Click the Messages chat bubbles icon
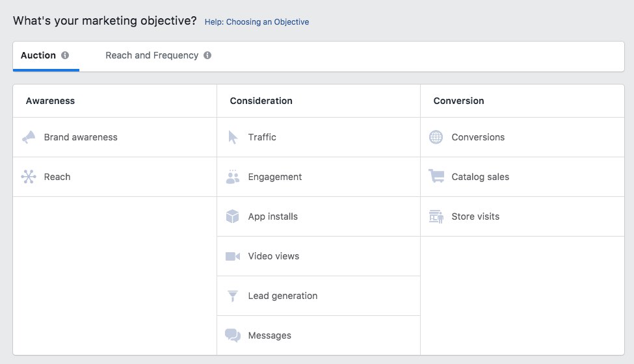Image resolution: width=634 pixels, height=364 pixels. point(233,335)
